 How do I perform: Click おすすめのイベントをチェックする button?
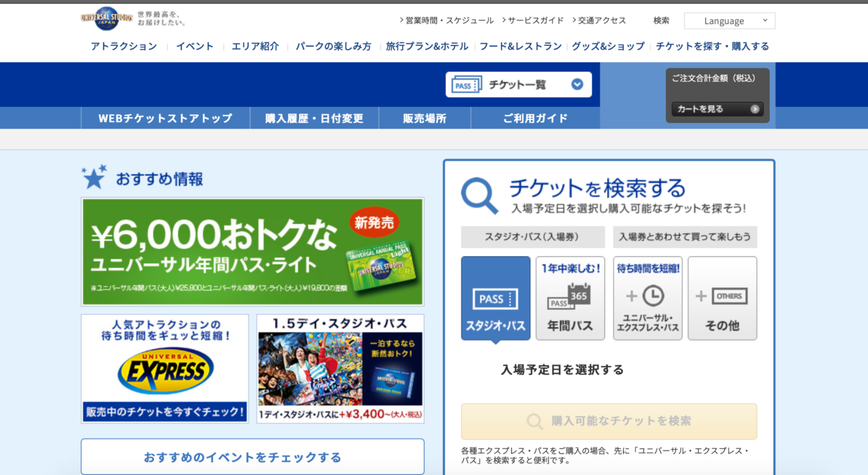(x=253, y=457)
